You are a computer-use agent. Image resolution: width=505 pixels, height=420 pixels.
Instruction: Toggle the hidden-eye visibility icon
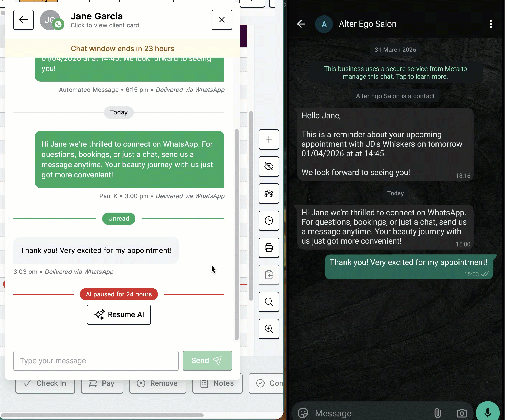269,167
